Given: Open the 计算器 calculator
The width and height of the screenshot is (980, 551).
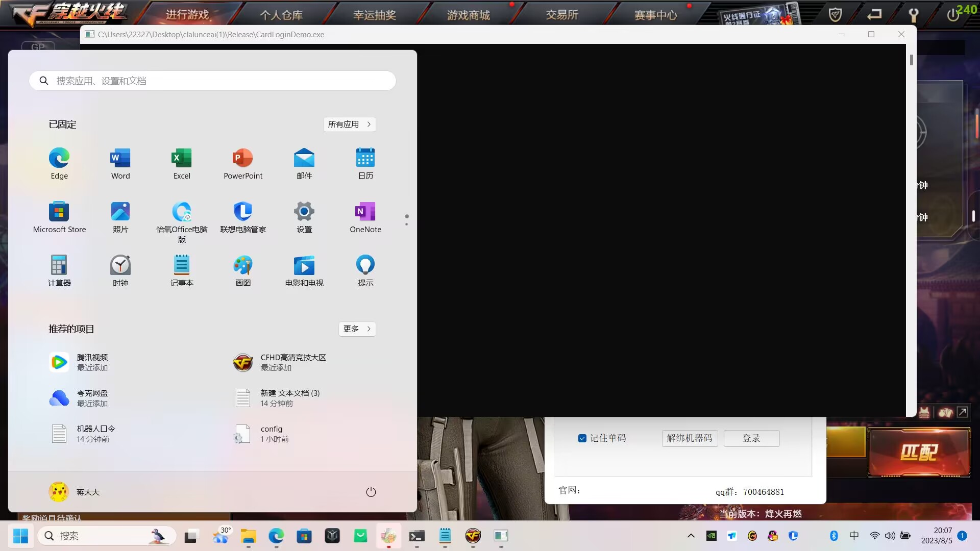Looking at the screenshot, I should point(59,271).
